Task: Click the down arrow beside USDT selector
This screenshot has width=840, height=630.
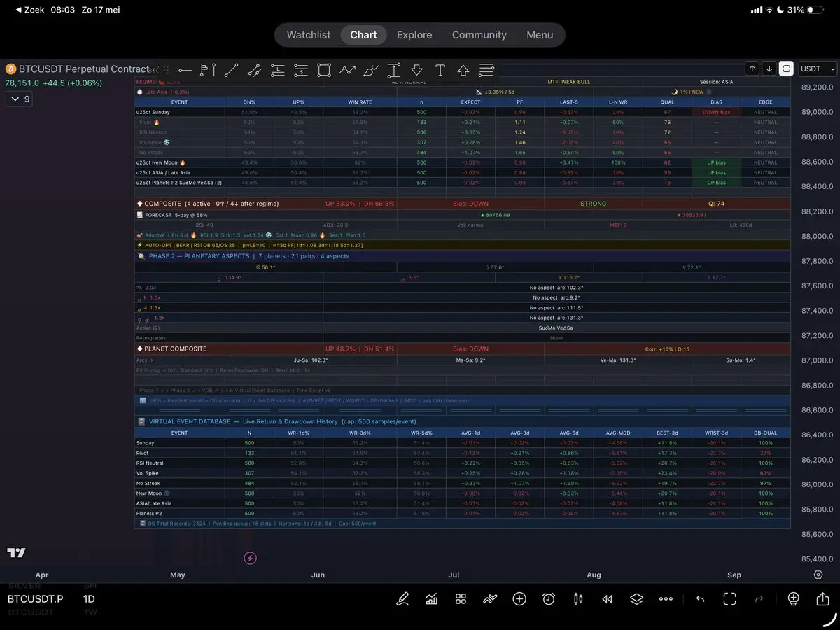Action: tap(769, 69)
